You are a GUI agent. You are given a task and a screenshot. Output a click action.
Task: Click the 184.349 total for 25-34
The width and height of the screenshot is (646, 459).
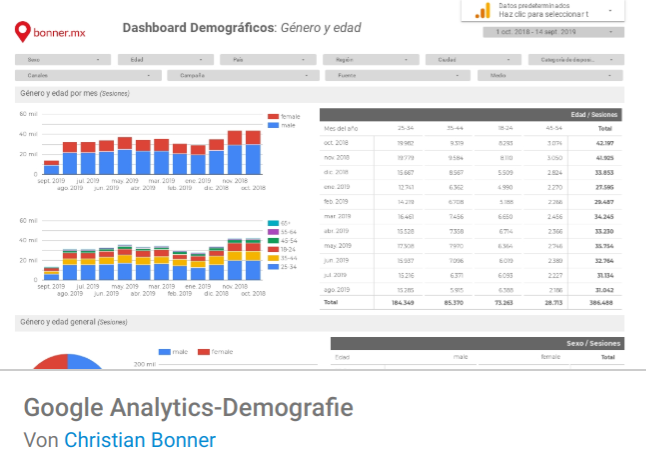(x=403, y=302)
